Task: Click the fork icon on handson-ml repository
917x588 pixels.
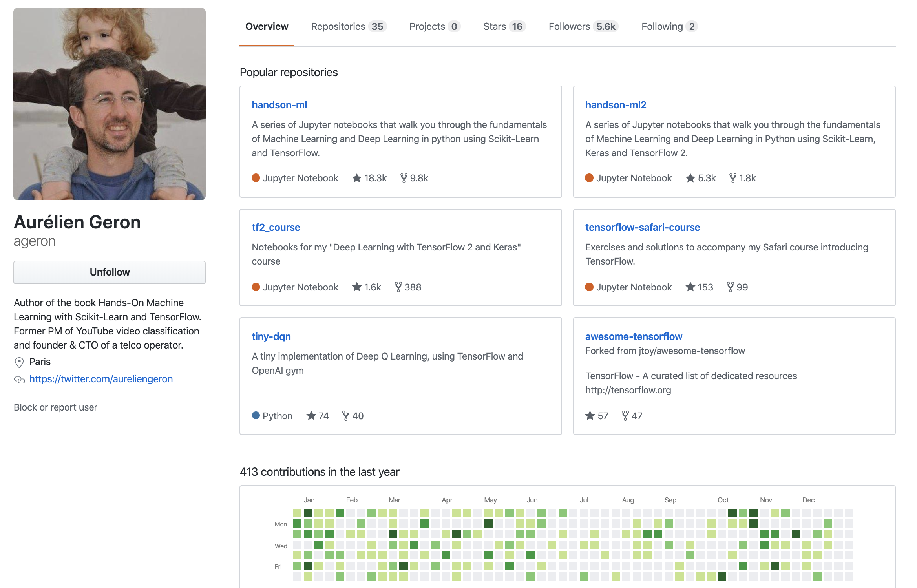Action: [x=404, y=178]
